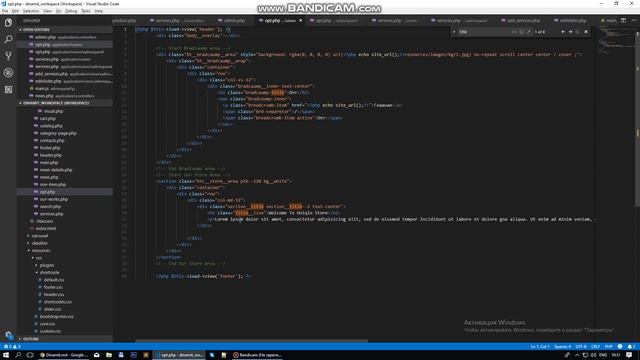Image resolution: width=640 pixels, height=360 pixels.
Task: Switch to the product.php editor tab
Action: 124,20
